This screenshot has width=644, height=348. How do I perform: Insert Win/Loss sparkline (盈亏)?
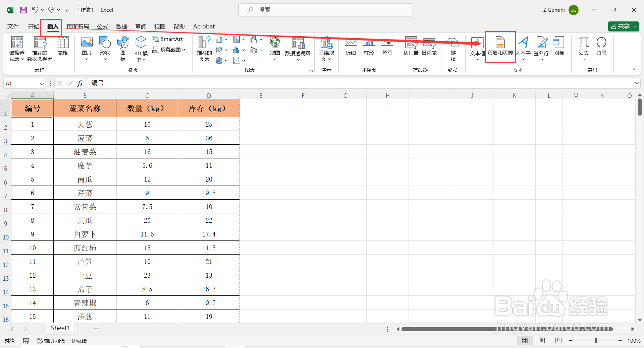click(x=387, y=46)
